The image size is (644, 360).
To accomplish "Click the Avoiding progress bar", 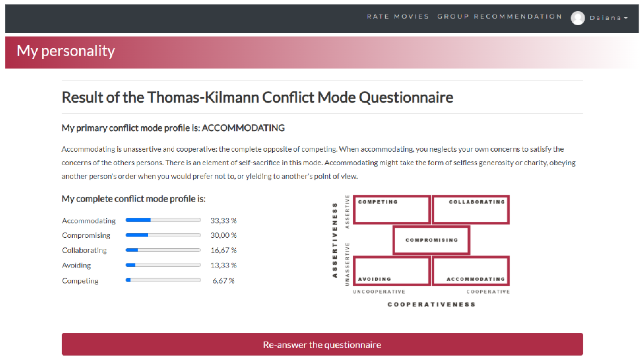I will [163, 265].
